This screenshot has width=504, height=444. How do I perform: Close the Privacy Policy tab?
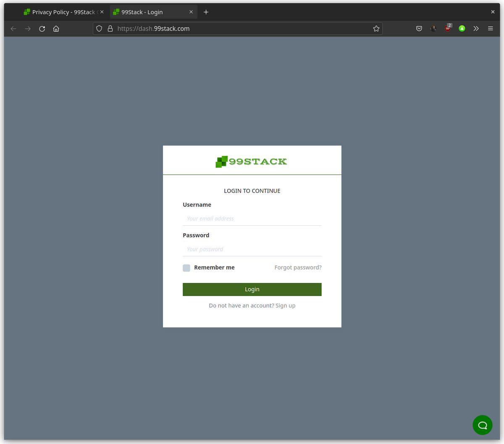pyautogui.click(x=102, y=12)
